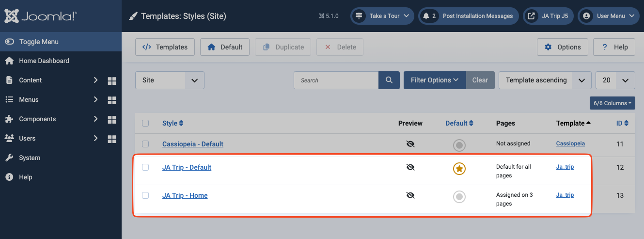Open the 6/6 Columns dropdown
The image size is (644, 239).
point(612,103)
